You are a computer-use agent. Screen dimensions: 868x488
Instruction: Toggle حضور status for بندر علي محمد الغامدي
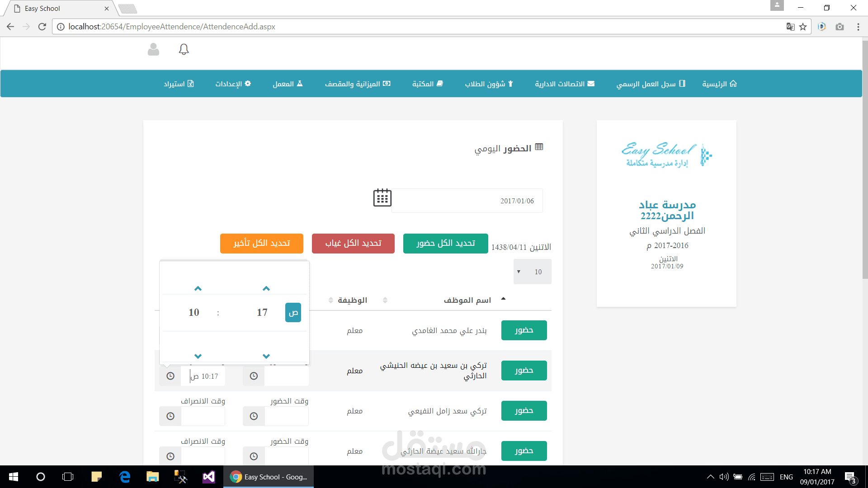coord(524,330)
